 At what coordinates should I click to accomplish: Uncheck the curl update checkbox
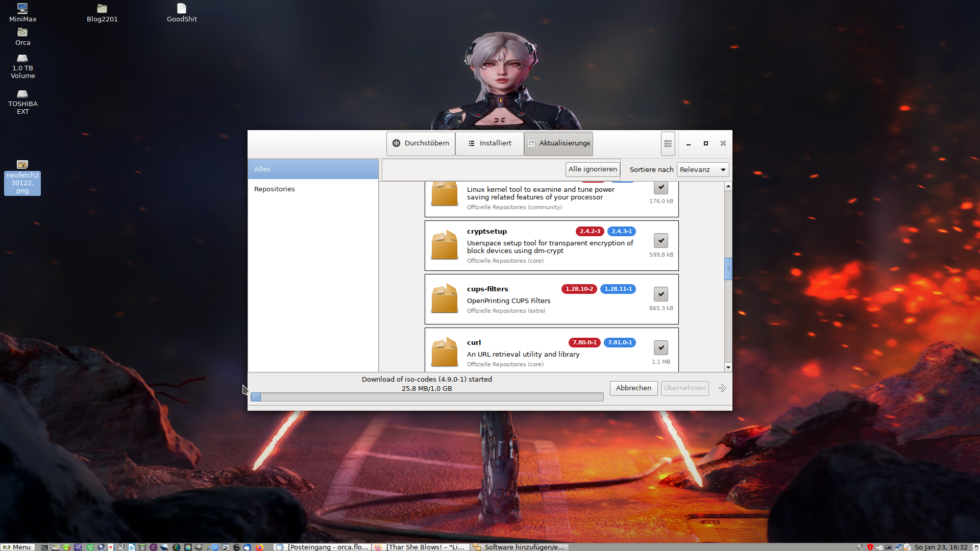click(x=660, y=347)
